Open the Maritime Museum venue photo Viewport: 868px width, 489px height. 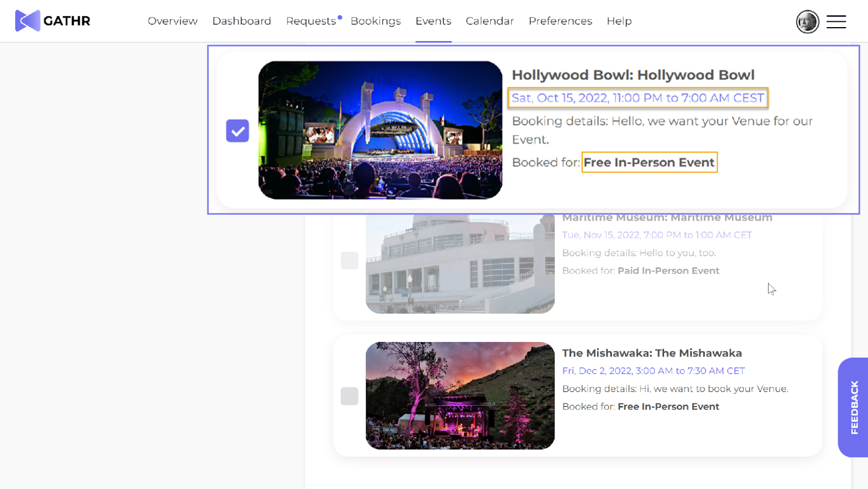tap(460, 263)
